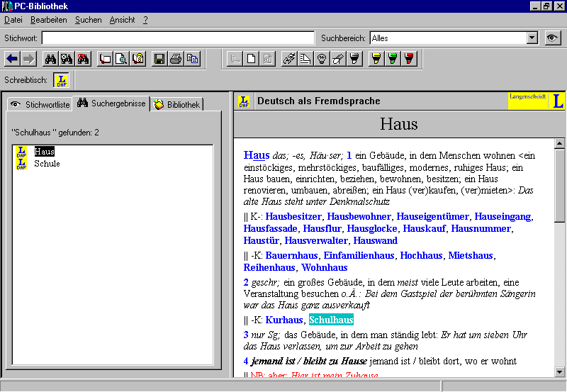This screenshot has height=392, width=567.
Task: Open the Ansicht menu
Action: [122, 20]
